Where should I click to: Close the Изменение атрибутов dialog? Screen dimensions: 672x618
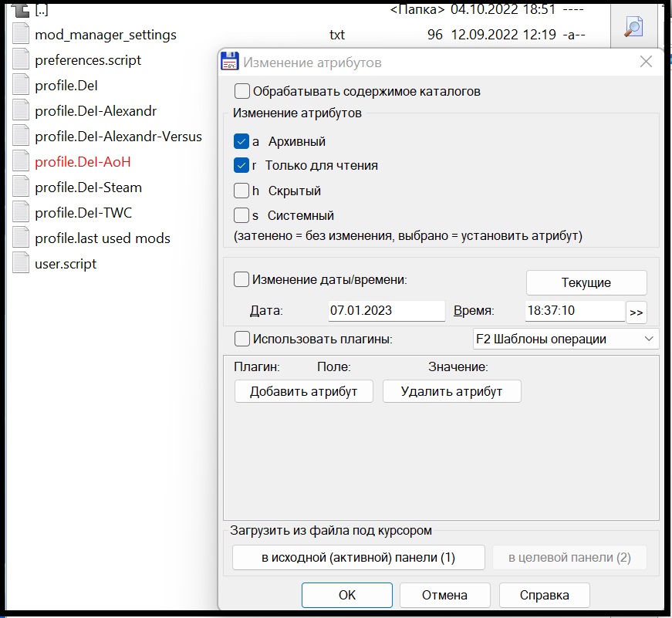coord(647,62)
